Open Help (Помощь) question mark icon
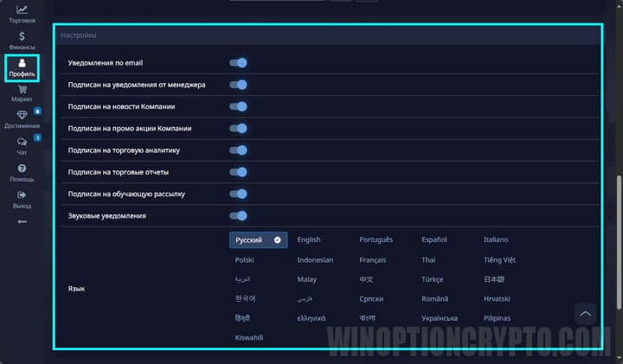The image size is (623, 364). pyautogui.click(x=22, y=169)
